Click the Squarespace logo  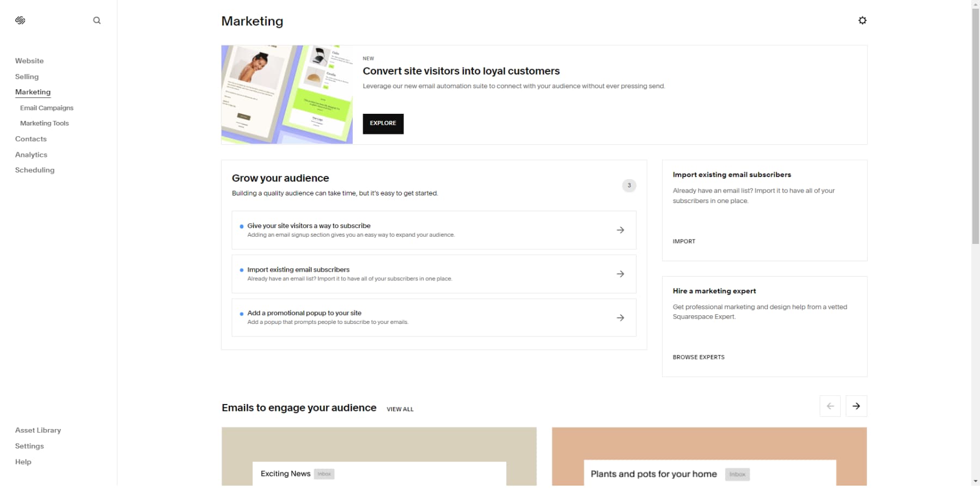[20, 20]
